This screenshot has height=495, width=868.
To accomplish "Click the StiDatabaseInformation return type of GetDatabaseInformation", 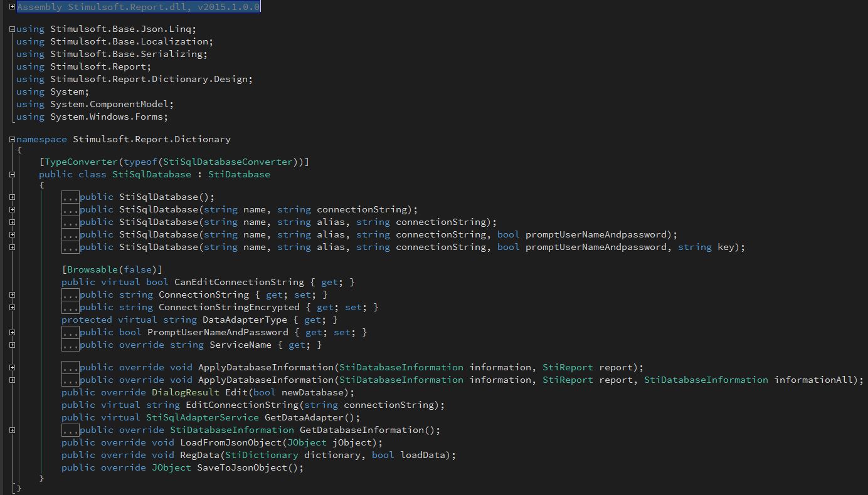I will [232, 430].
